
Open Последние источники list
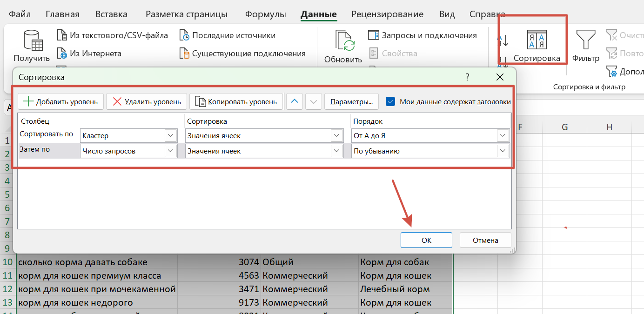228,35
